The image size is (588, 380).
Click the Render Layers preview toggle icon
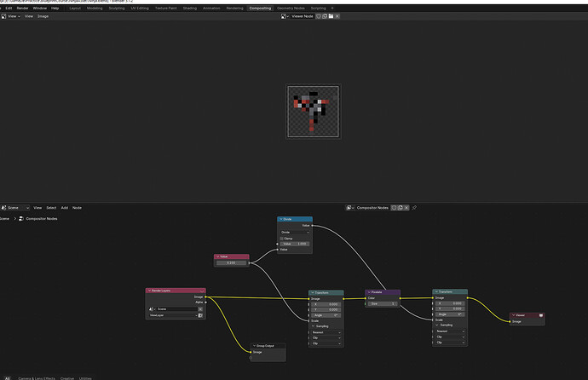pyautogui.click(x=202, y=291)
